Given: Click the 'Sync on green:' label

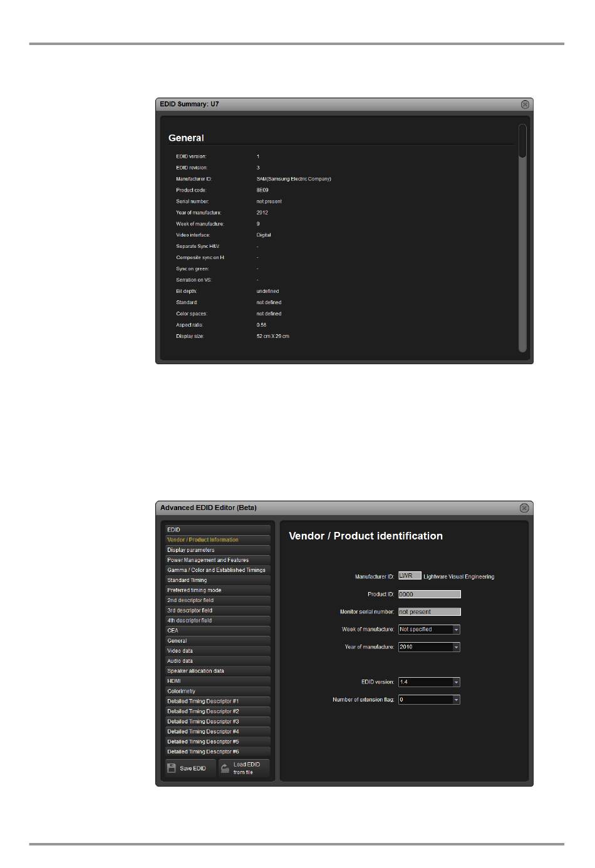Looking at the screenshot, I should coord(192,269).
